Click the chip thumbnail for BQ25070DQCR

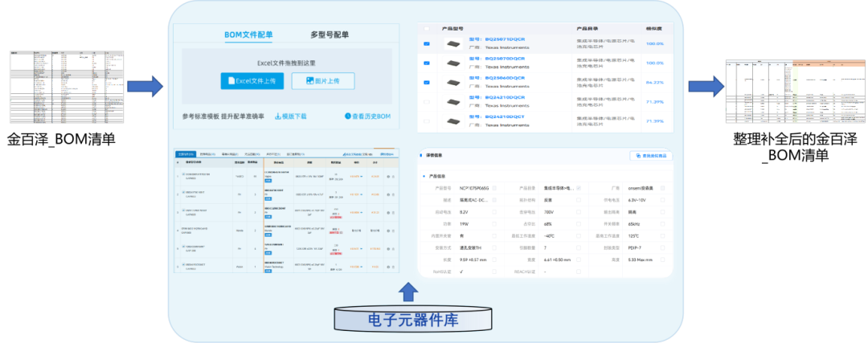click(x=453, y=63)
